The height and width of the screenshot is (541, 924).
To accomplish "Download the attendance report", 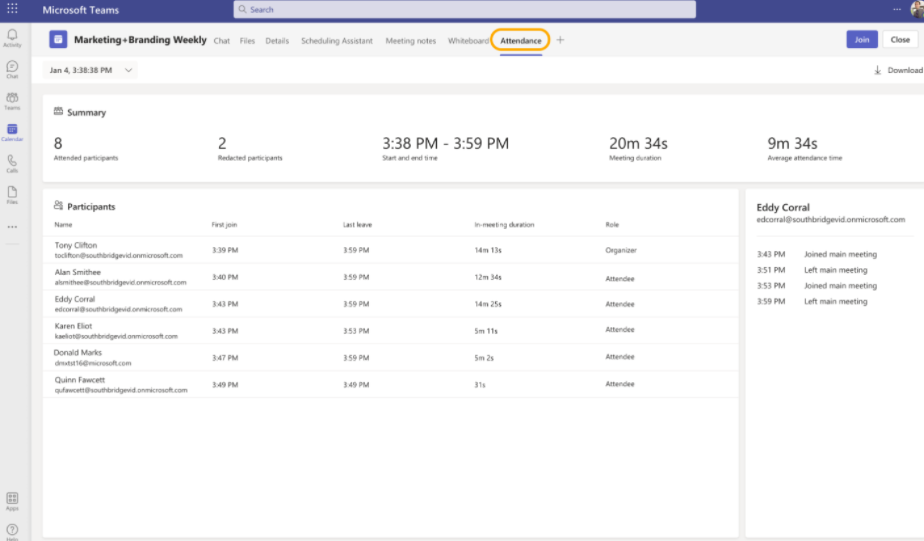I will (x=898, y=70).
